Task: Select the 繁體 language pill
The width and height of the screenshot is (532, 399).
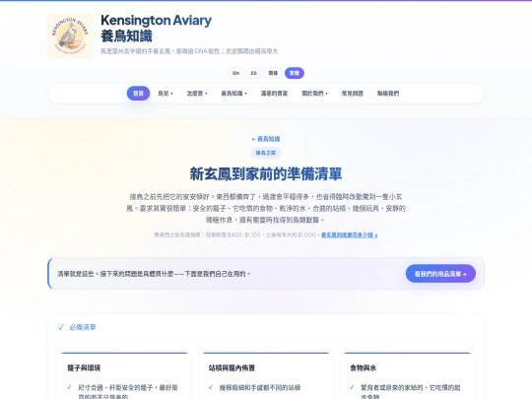Action: [x=295, y=73]
